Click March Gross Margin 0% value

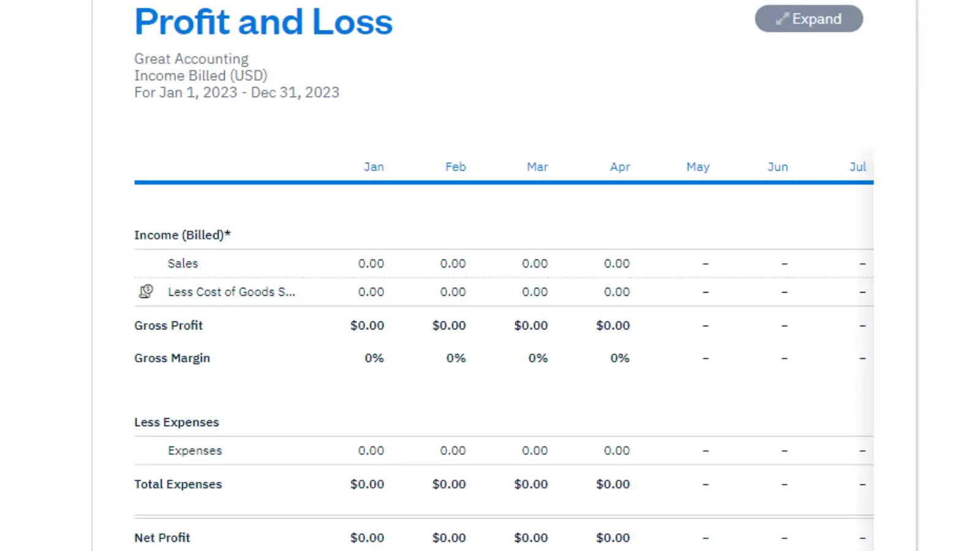point(538,358)
